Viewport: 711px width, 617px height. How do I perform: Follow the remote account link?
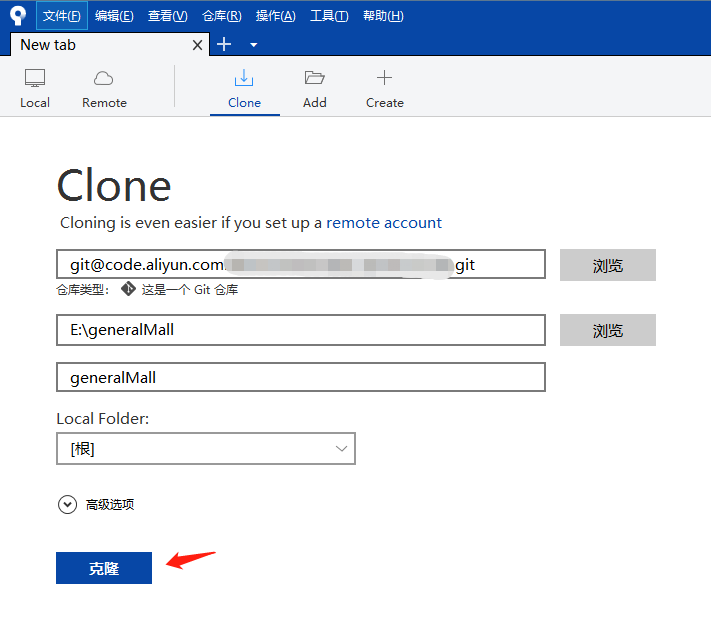[384, 223]
